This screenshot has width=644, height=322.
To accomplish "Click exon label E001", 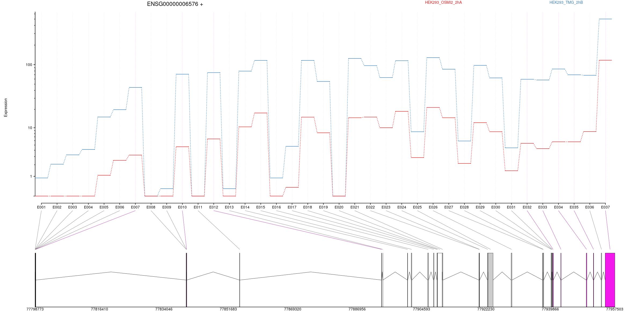I will point(41,207).
